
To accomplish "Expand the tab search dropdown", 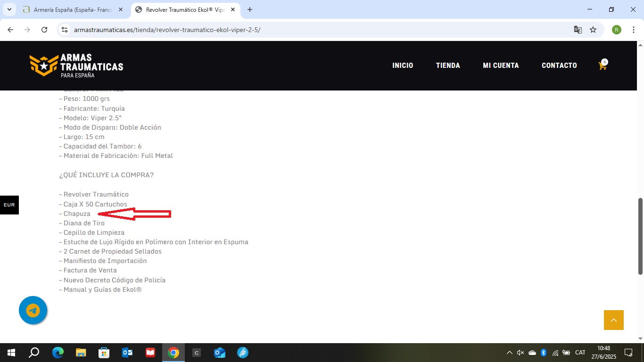I will [9, 9].
